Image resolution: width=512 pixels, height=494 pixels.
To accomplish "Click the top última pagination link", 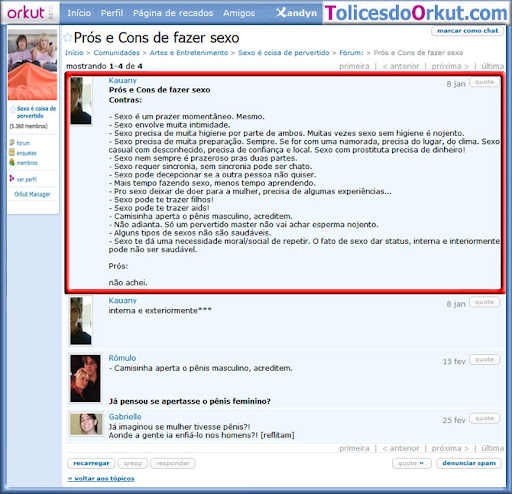I will [x=492, y=66].
